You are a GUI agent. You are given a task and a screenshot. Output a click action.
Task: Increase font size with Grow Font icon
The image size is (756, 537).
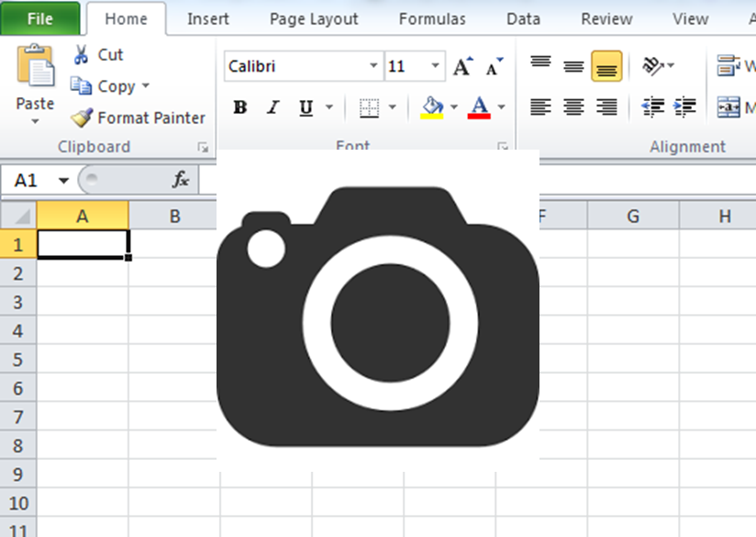(x=462, y=66)
